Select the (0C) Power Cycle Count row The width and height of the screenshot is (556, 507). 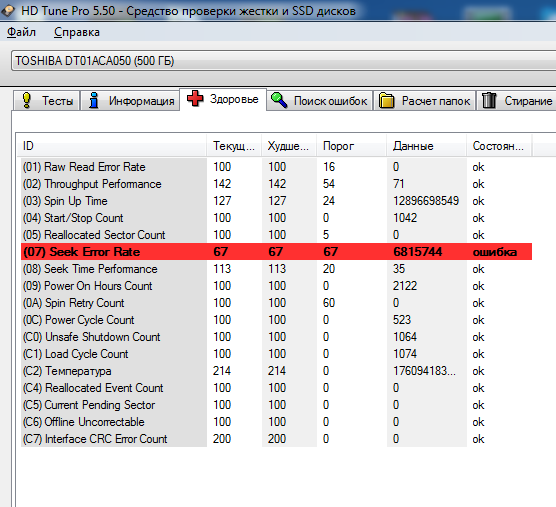277,320
